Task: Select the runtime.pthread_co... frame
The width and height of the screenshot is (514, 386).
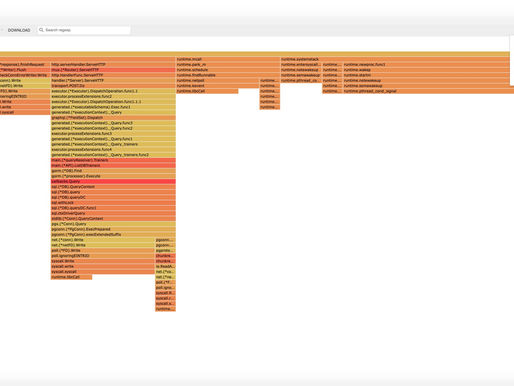Action: 301,80
